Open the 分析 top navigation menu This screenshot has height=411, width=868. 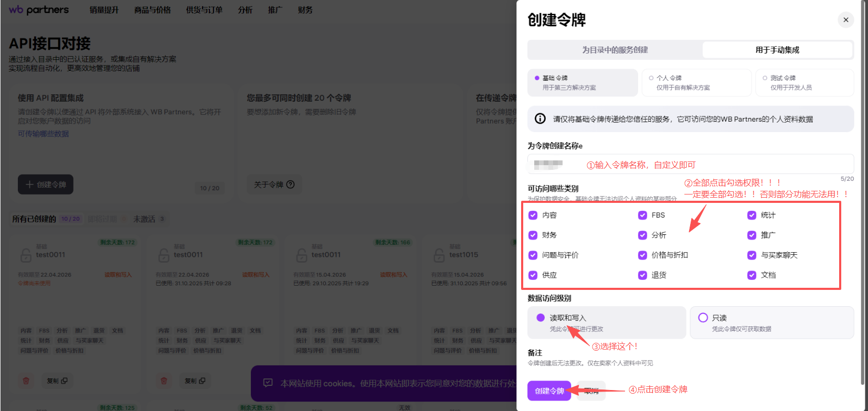[x=245, y=10]
